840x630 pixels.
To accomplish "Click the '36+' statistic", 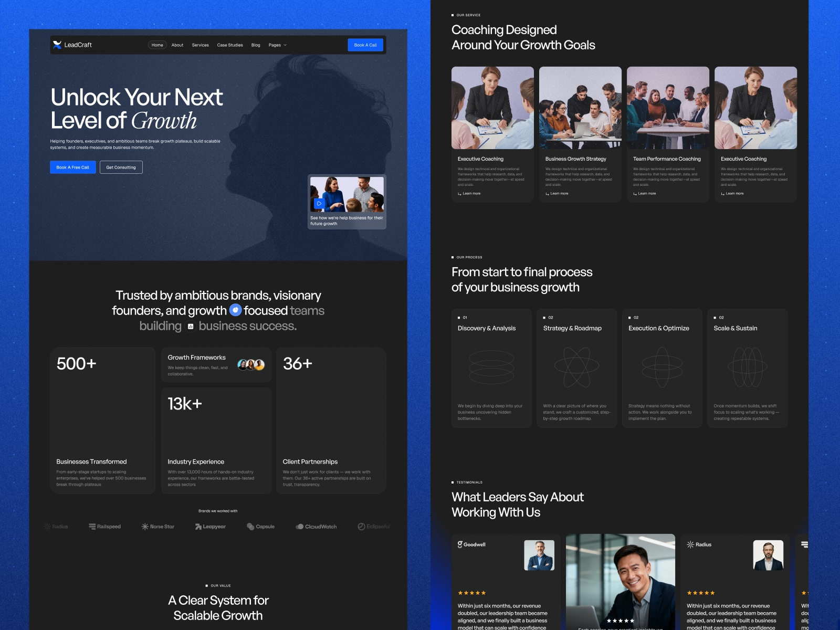I will click(298, 363).
